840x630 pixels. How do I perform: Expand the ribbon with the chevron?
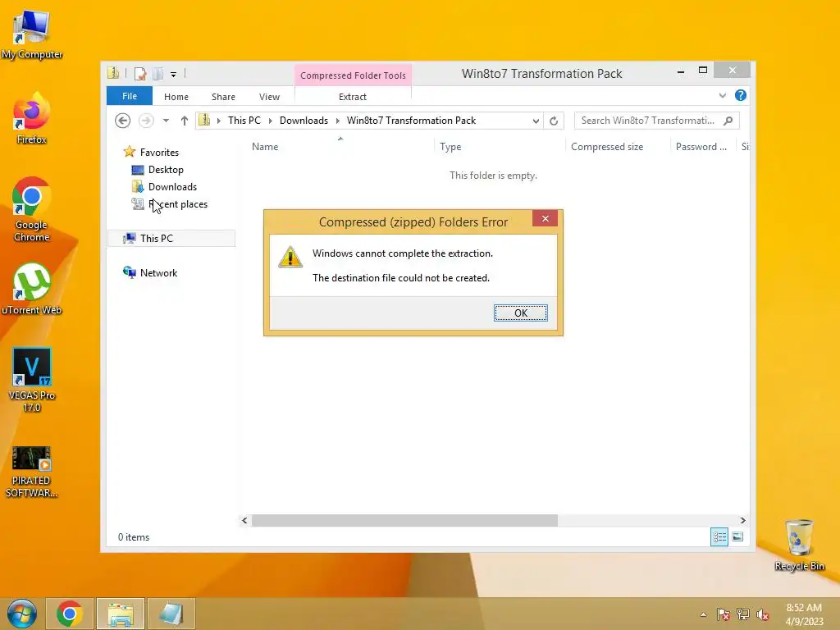(722, 95)
